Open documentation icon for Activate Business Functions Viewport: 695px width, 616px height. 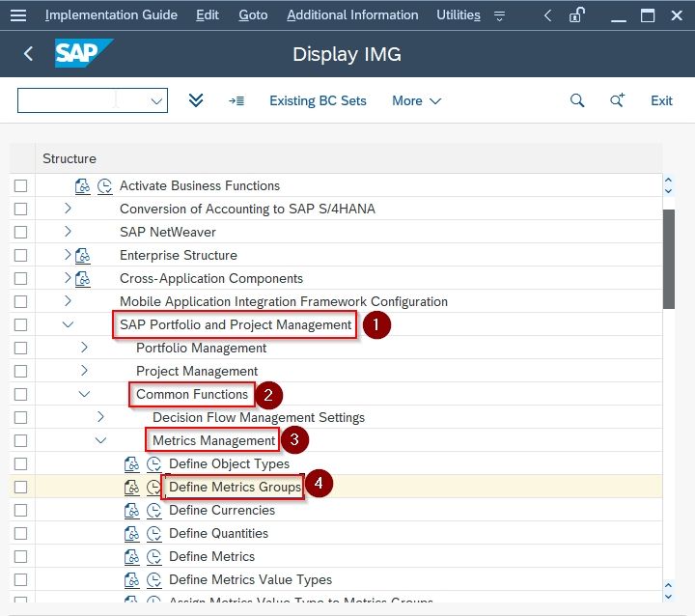tap(82, 185)
